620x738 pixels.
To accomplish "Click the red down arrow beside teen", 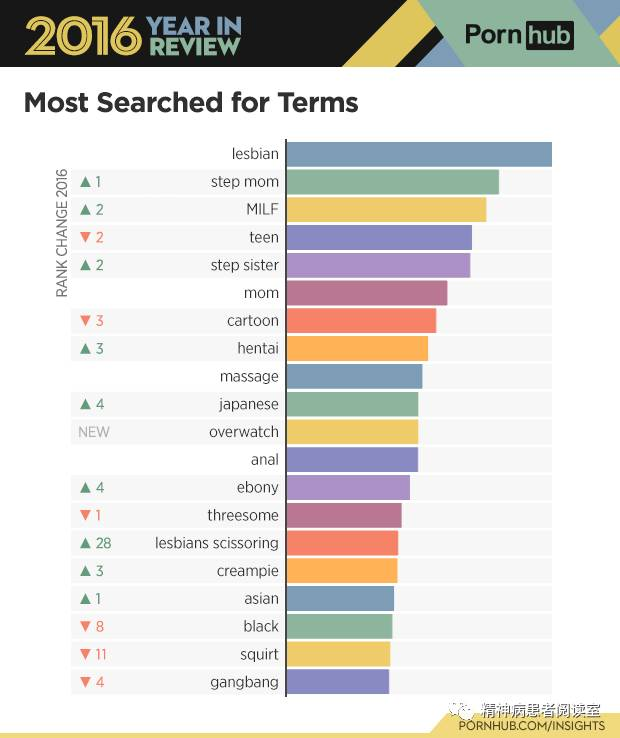I will click(85, 237).
